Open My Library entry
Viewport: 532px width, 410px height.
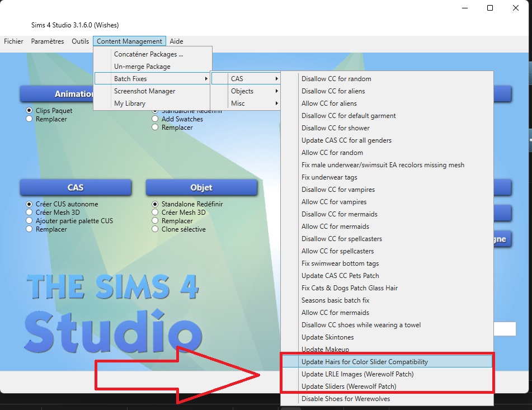pyautogui.click(x=153, y=103)
